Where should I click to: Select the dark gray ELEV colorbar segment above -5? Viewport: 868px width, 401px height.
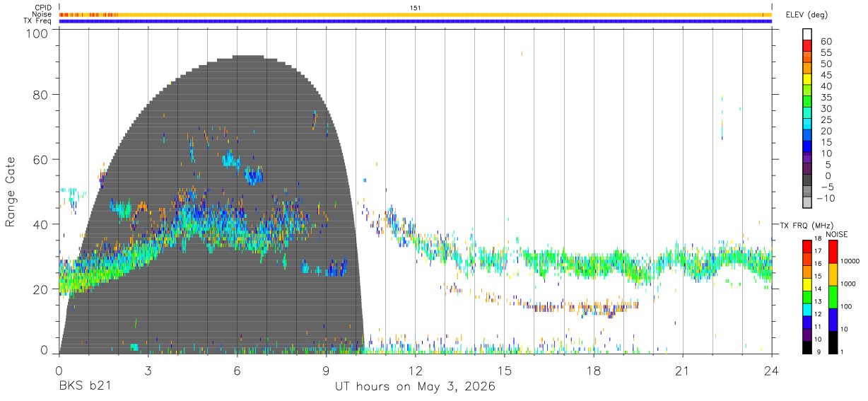[807, 180]
